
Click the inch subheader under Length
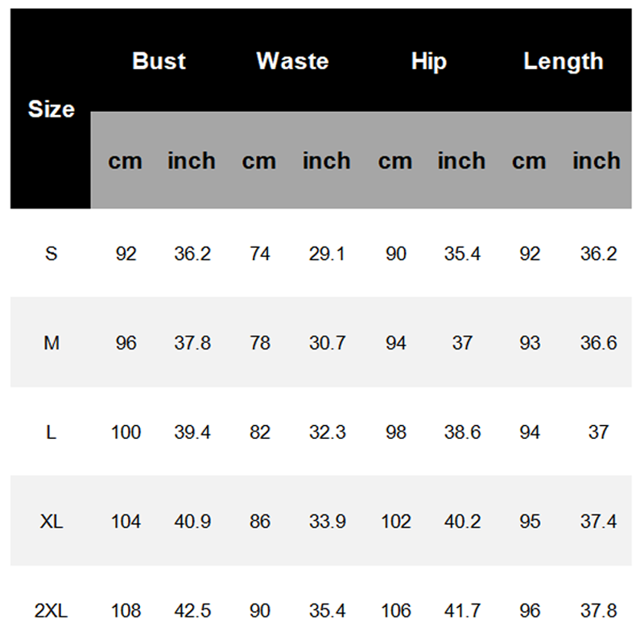pos(597,161)
